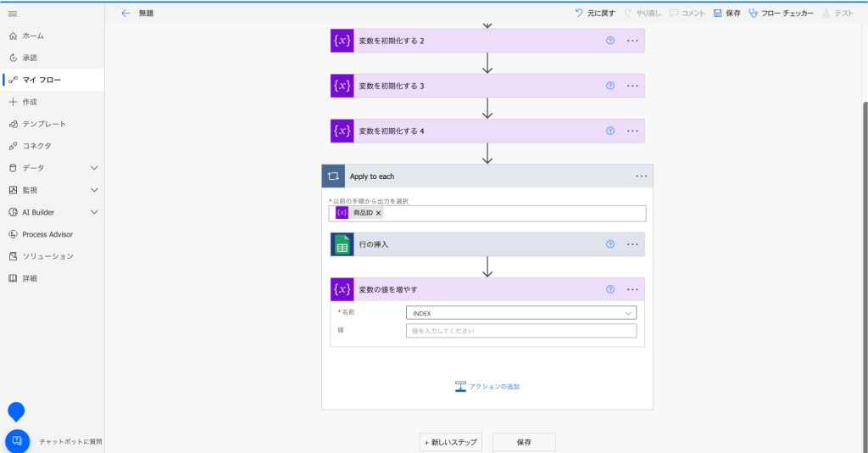
Task: Click やり直し redo in toolbar
Action: pos(643,14)
